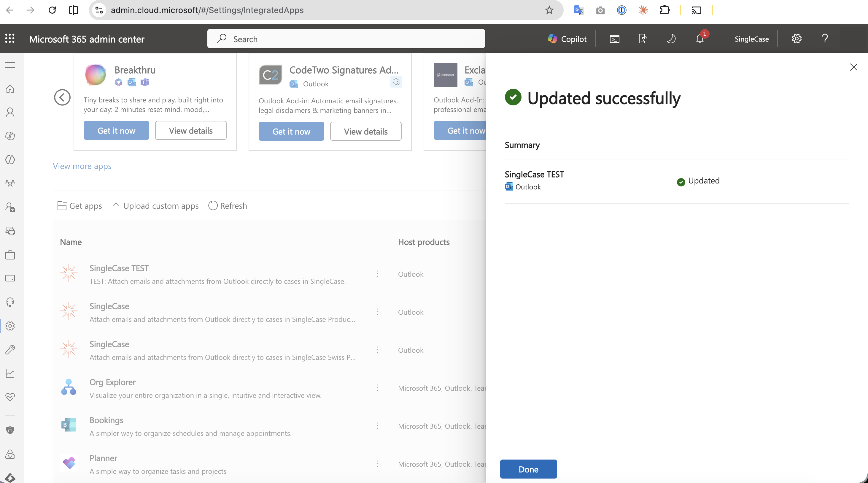Open Teams & groups sidebar icon
This screenshot has height=483, width=868.
click(x=10, y=183)
